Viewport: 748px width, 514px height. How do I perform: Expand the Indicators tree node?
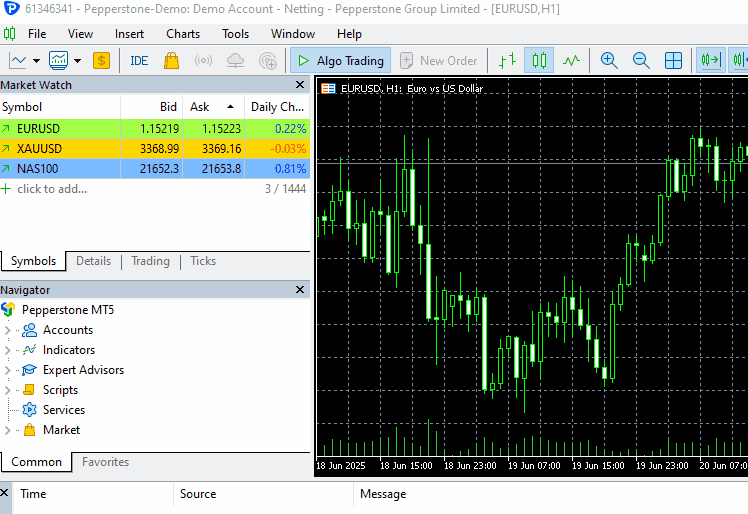coord(7,350)
